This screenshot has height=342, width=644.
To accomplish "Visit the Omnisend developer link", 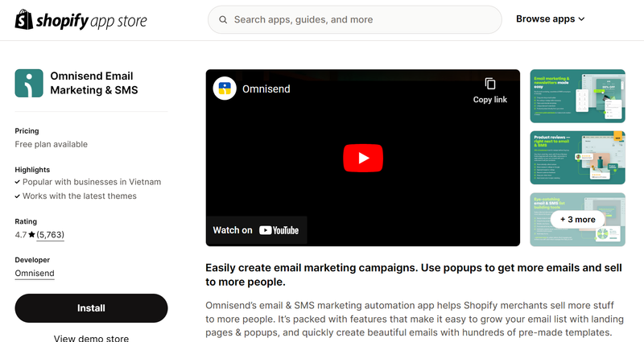I will click(x=35, y=274).
